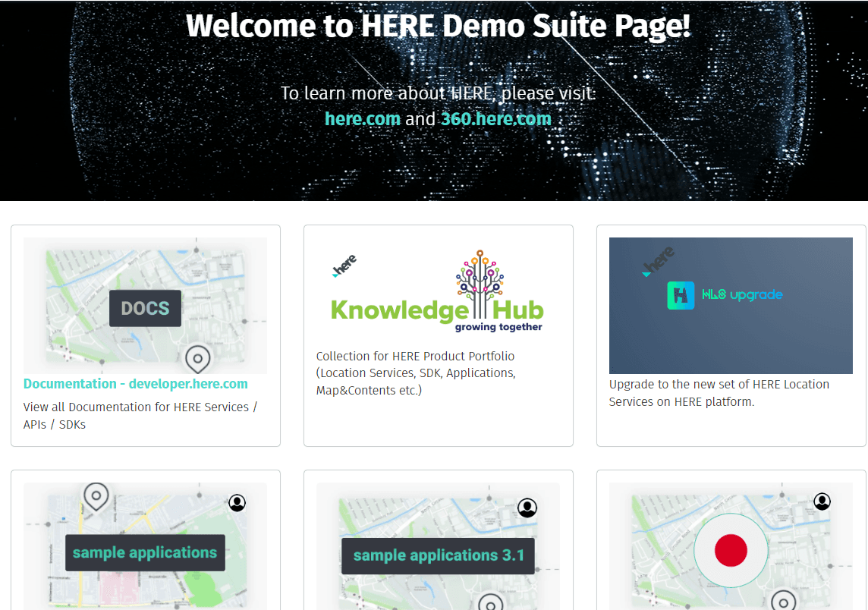Click 'View all Documentation for HERE Services' text
This screenshot has width=868, height=610.
pyautogui.click(x=140, y=416)
